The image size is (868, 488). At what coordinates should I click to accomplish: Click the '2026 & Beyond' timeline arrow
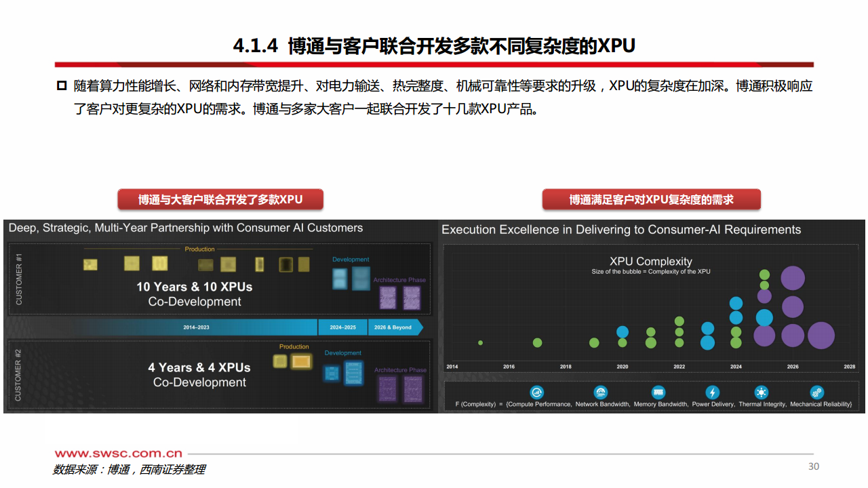pyautogui.click(x=395, y=327)
